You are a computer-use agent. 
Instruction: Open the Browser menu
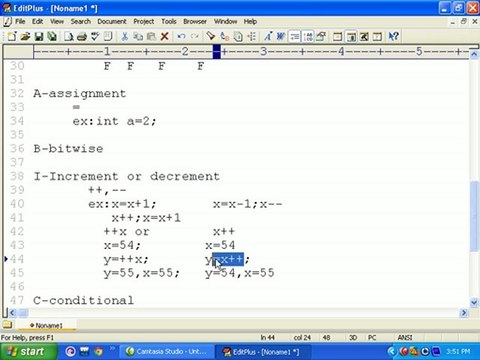[x=195, y=21]
